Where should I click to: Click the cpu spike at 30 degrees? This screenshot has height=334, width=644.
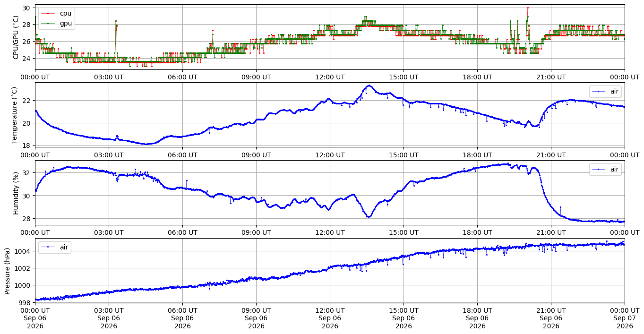[x=528, y=8]
